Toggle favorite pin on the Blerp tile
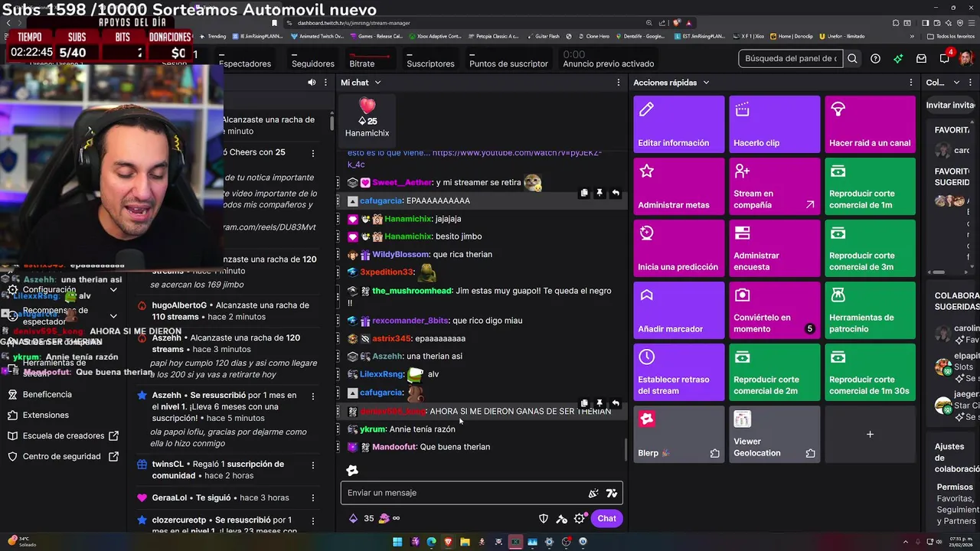The height and width of the screenshot is (551, 980). click(x=714, y=454)
